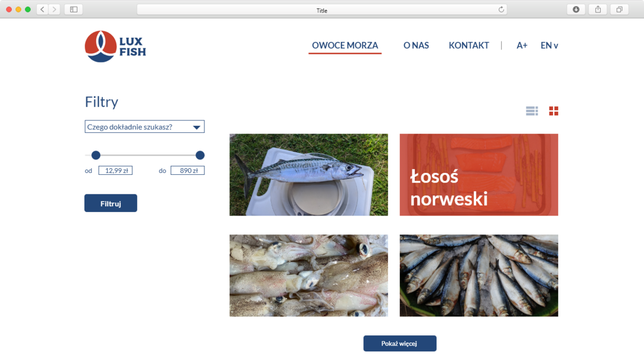644x359 pixels.
Task: Reload the page using the refresh icon
Action: point(501,9)
